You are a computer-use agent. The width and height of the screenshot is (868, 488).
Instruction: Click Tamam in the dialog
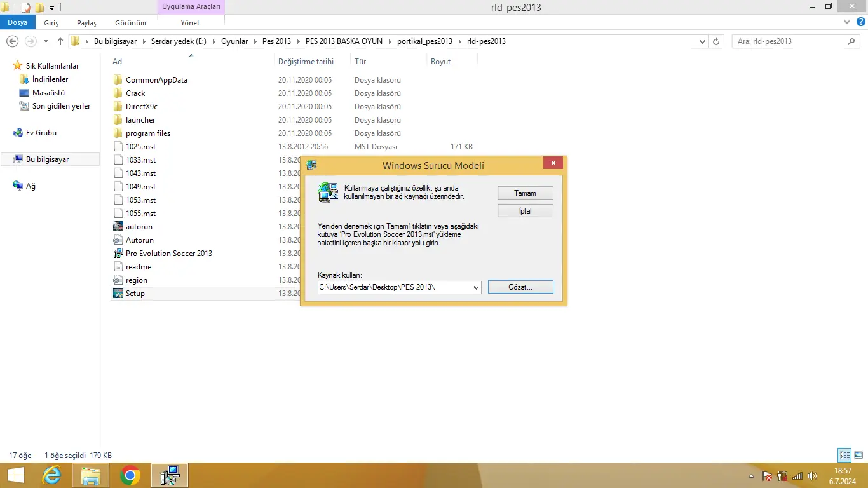coord(525,193)
